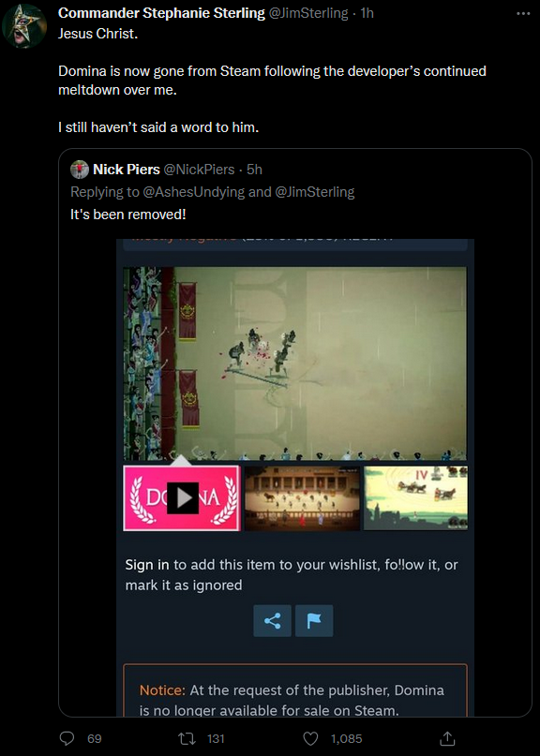
Task: Select the arena crowd screenshot thumbnail
Action: coord(302,498)
